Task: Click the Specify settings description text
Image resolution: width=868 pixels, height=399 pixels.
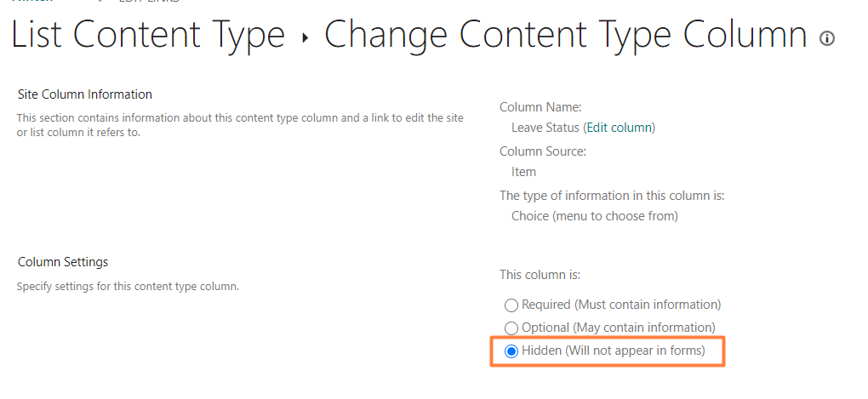Action: tap(128, 287)
